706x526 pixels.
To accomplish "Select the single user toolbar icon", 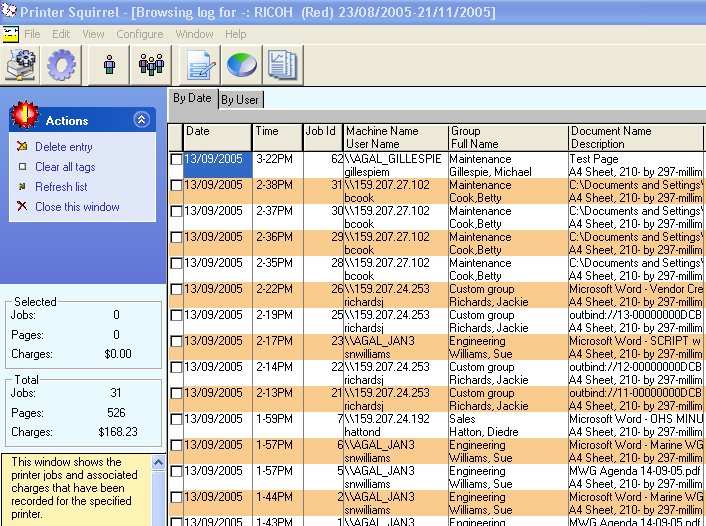I will coord(109,65).
